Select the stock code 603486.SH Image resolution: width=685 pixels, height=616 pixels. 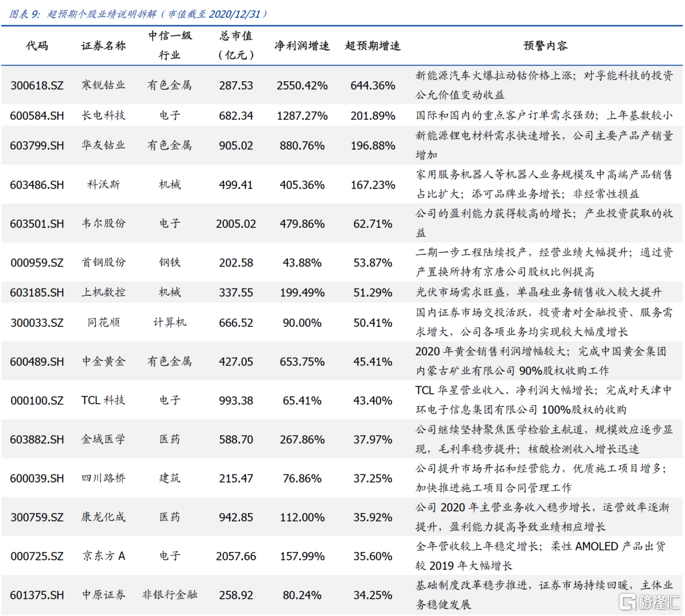click(37, 185)
